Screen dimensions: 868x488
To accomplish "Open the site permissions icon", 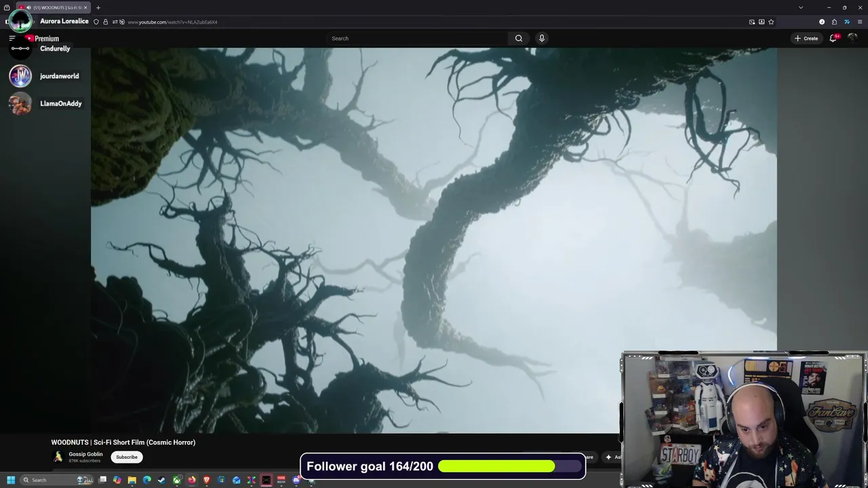I will click(x=115, y=22).
